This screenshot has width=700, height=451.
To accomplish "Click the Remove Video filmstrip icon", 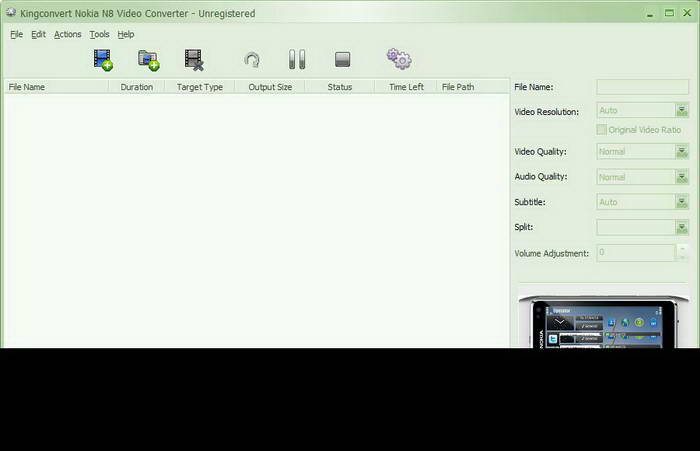I will pos(194,60).
